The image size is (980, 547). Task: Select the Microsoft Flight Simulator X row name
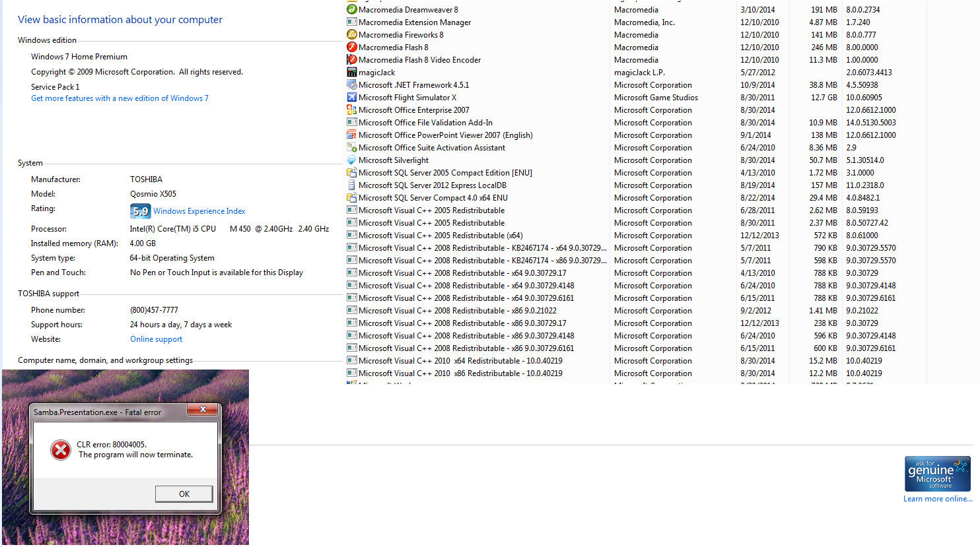(x=407, y=97)
